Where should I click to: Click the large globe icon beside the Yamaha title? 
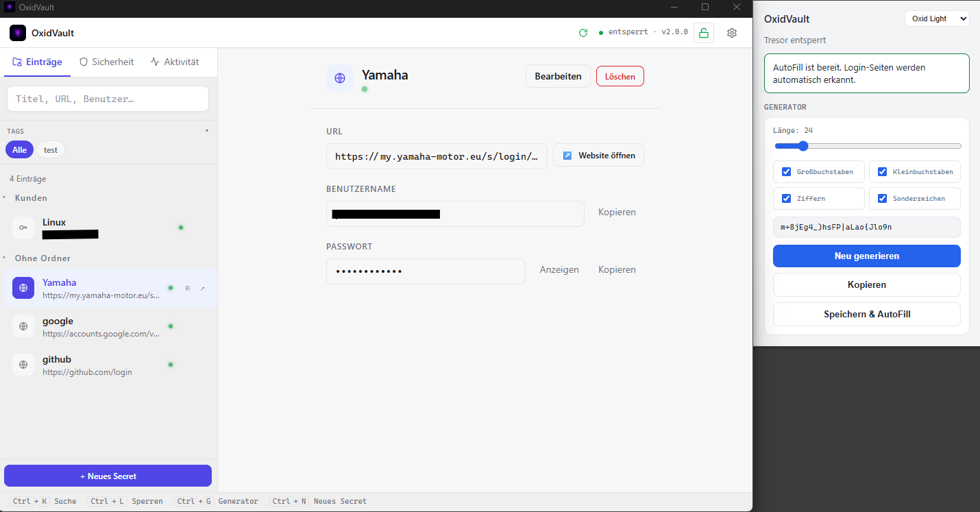click(340, 78)
